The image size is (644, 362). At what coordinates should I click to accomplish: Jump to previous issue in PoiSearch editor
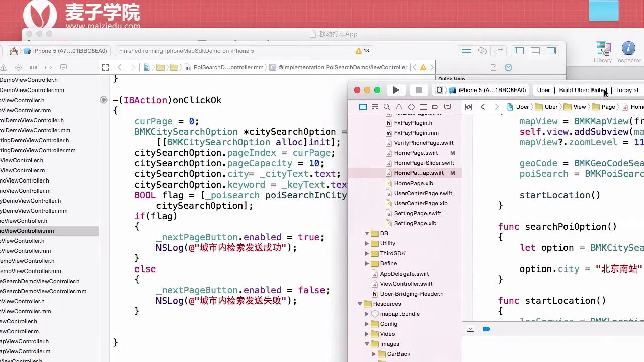(x=414, y=67)
